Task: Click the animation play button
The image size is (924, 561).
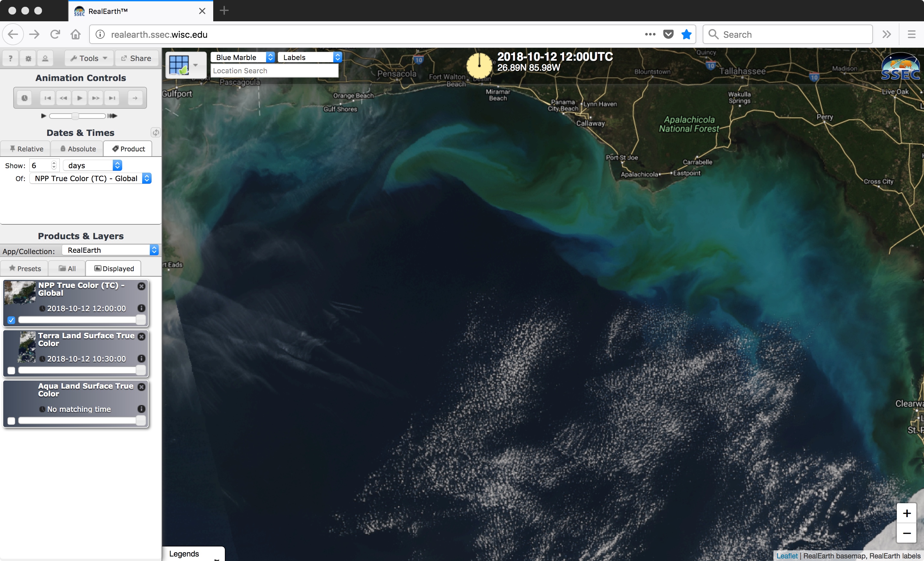Action: click(79, 98)
